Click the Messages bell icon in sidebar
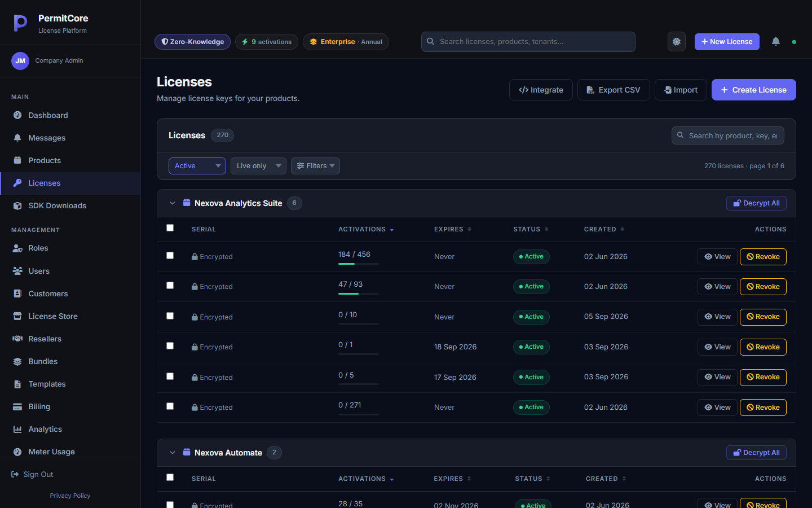 pyautogui.click(x=17, y=138)
